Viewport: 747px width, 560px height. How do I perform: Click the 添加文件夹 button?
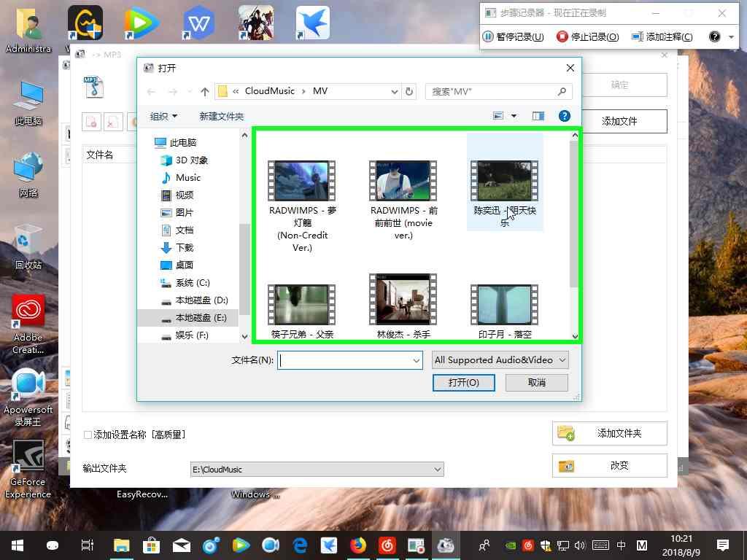[609, 433]
